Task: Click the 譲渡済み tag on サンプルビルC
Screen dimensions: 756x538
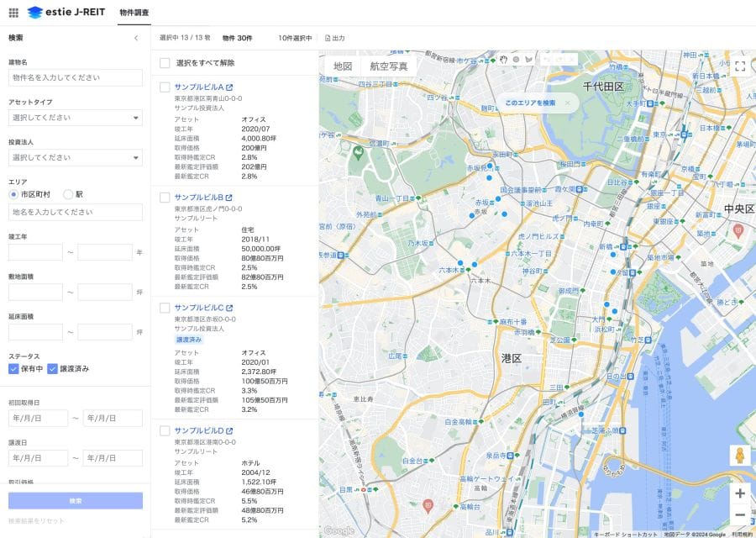Action: [x=189, y=340]
